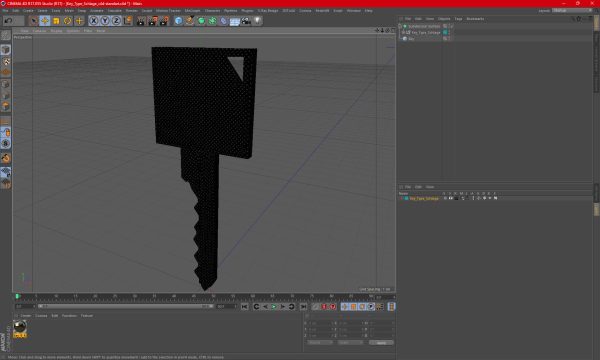Open the Object (Rel) coordinates dropdown

tap(320, 343)
